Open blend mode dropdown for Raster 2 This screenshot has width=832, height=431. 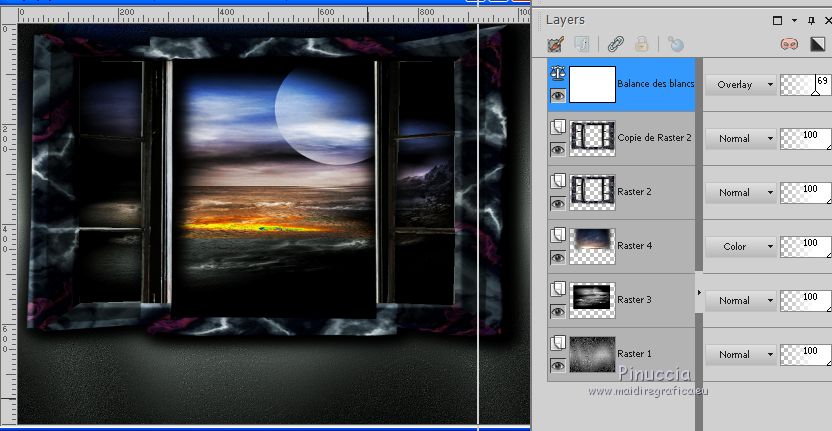click(x=741, y=193)
